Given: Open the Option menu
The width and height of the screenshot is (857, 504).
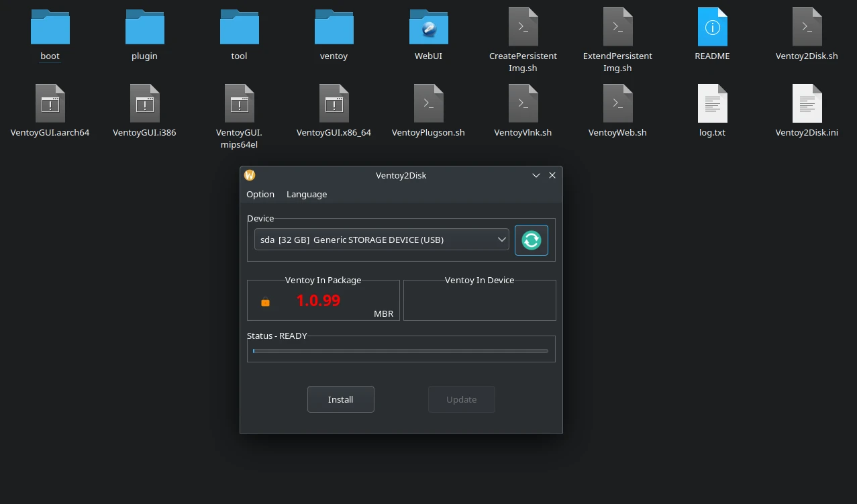Looking at the screenshot, I should tap(260, 194).
